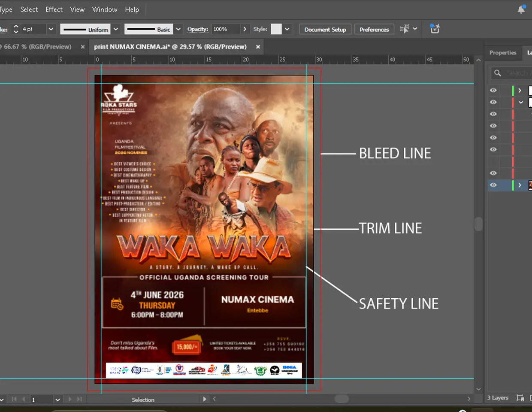Click the graphic Style swatch

[x=276, y=29]
